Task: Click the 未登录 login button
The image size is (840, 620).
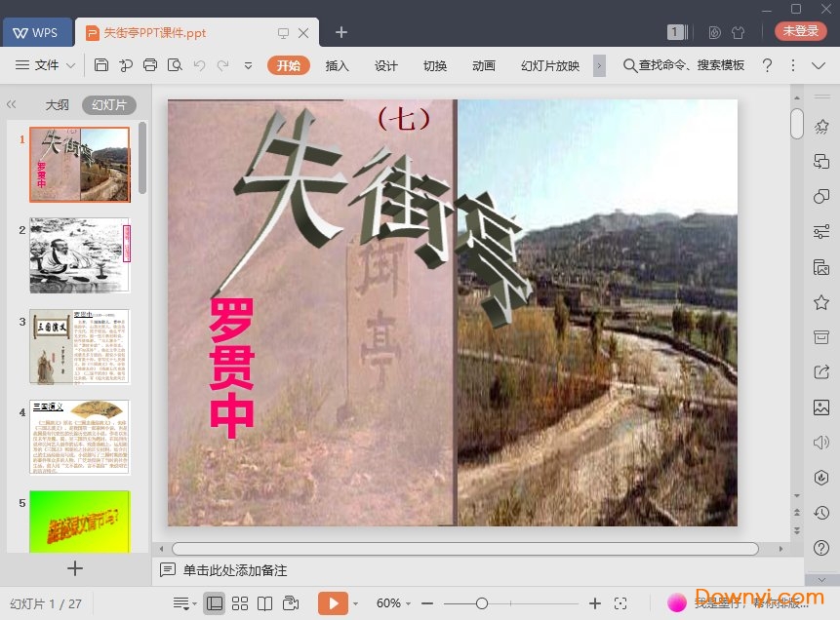Action: tap(799, 30)
